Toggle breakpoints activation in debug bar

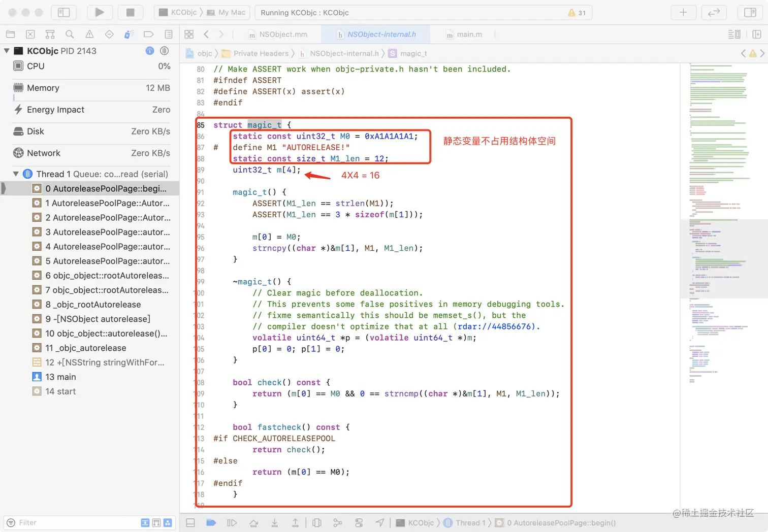(211, 523)
